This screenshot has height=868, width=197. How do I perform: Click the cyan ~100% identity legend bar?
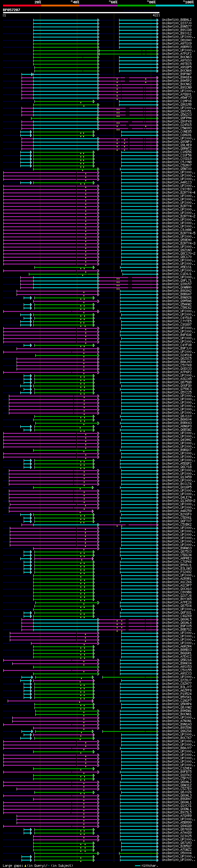coord(175,6)
